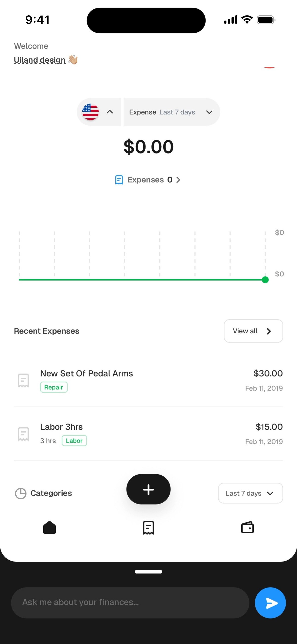Open the Expense Last 7 days dropdown

[x=172, y=112]
